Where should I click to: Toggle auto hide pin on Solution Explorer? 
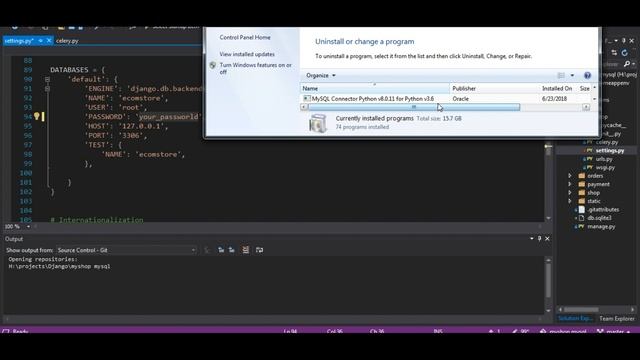(624, 40)
